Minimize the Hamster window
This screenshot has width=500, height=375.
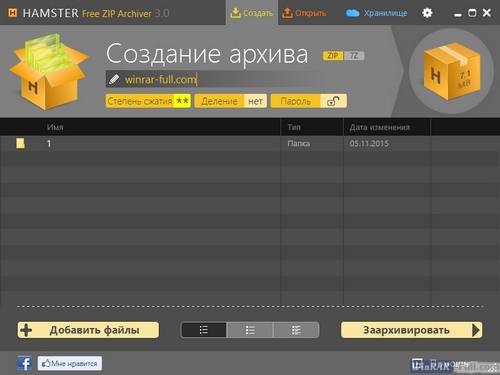(x=458, y=14)
